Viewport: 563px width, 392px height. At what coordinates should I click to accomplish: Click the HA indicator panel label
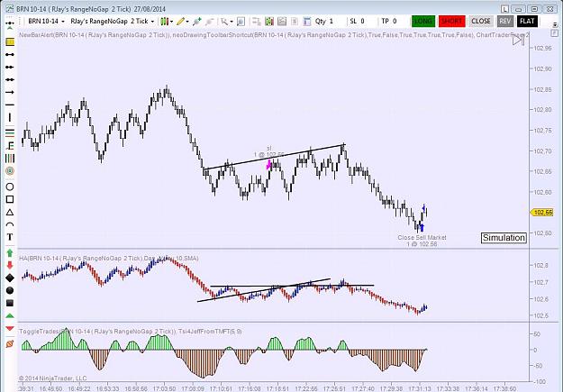109,258
